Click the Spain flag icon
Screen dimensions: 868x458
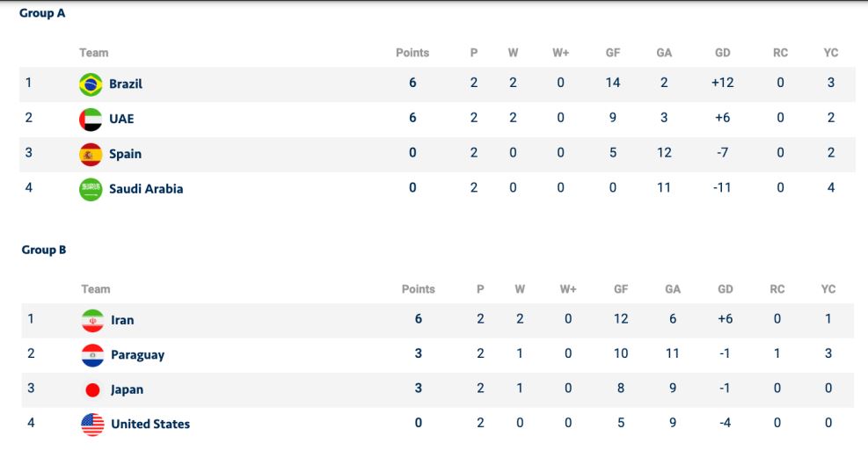[x=91, y=155]
